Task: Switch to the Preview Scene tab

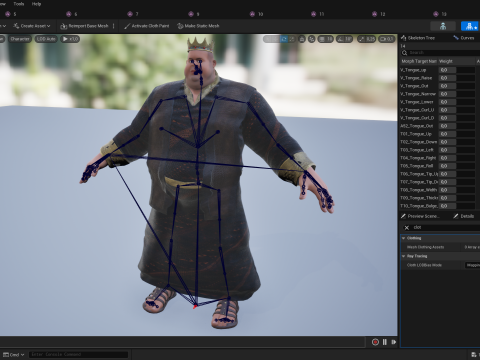Action: (x=421, y=216)
